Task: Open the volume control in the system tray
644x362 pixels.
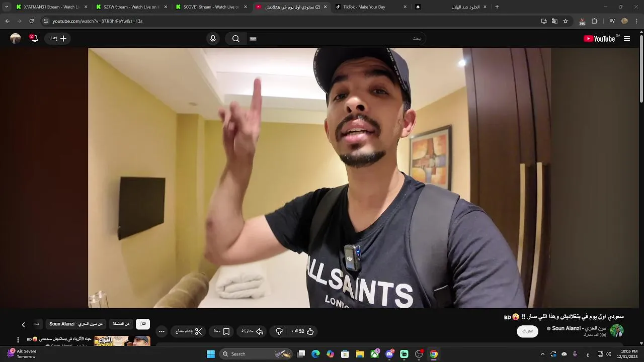Action: 609,354
